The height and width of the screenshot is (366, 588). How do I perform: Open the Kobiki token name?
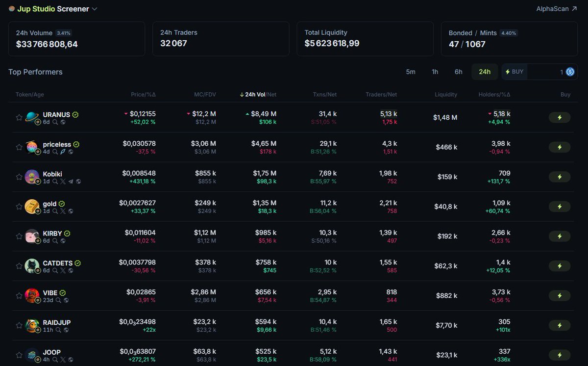click(x=52, y=174)
